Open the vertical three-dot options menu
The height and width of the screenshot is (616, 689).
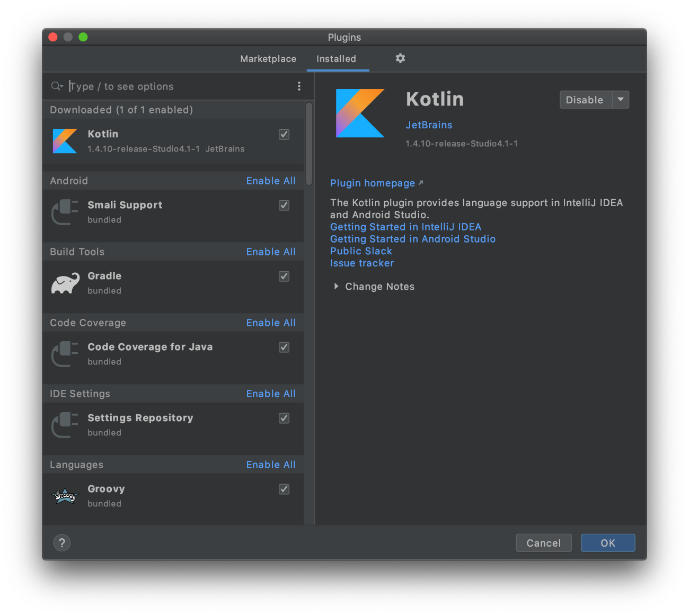[x=299, y=86]
